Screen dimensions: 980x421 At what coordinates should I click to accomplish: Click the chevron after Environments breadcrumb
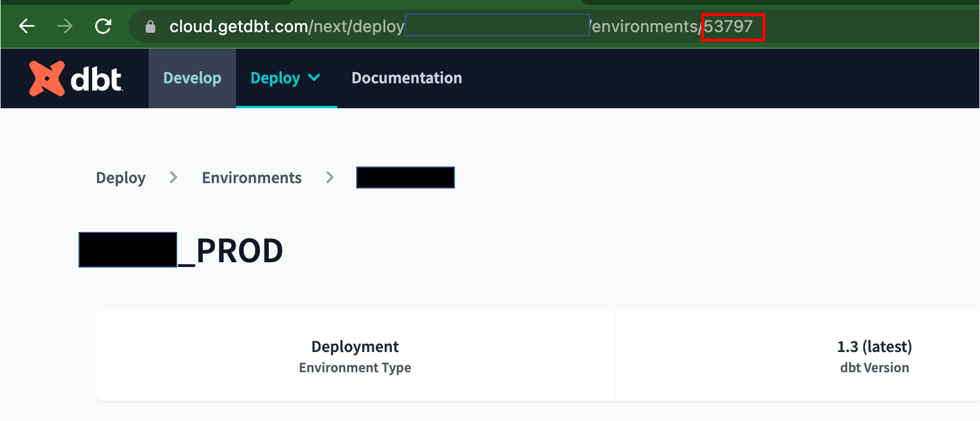pyautogui.click(x=330, y=178)
